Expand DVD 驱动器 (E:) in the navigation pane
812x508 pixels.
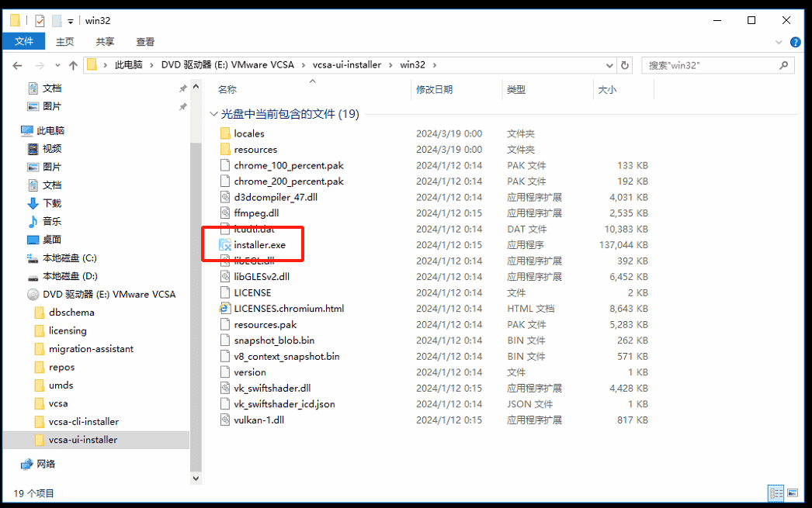pyautogui.click(x=21, y=293)
